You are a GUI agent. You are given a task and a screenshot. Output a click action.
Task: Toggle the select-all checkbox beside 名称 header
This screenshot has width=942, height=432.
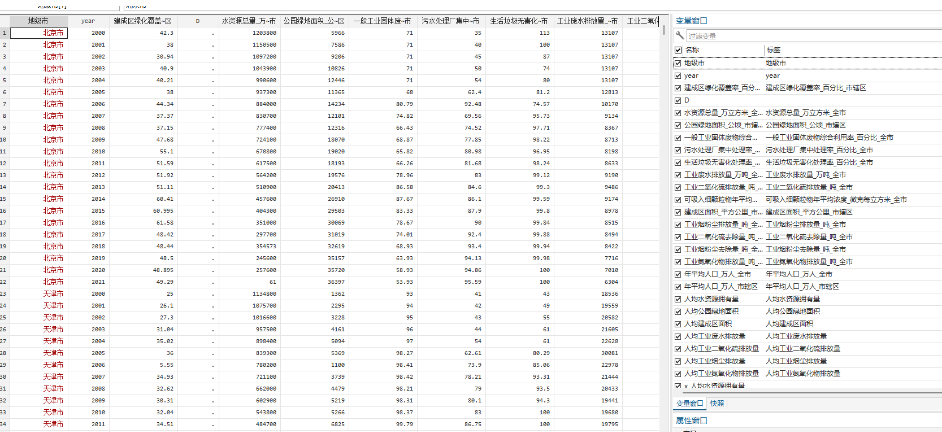click(678, 50)
